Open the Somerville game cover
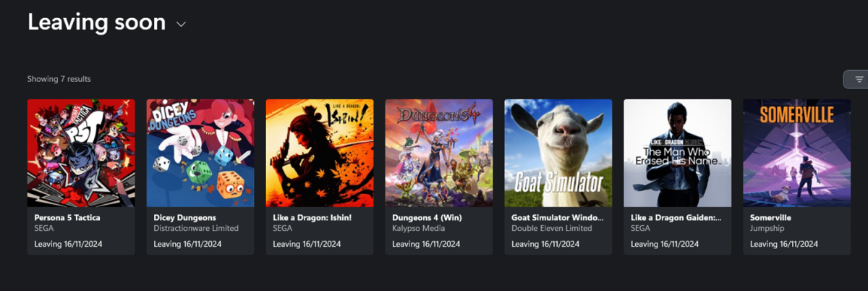This screenshot has height=291, width=868. (797, 153)
